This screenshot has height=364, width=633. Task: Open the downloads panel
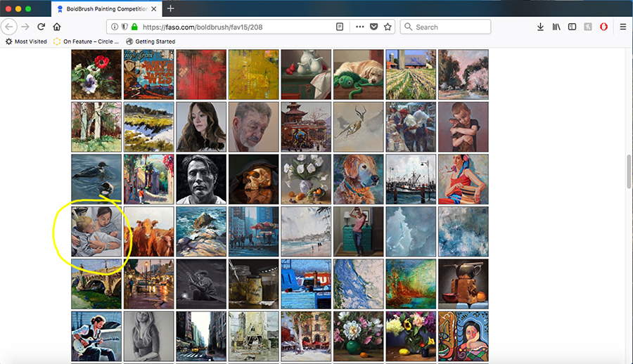540,27
